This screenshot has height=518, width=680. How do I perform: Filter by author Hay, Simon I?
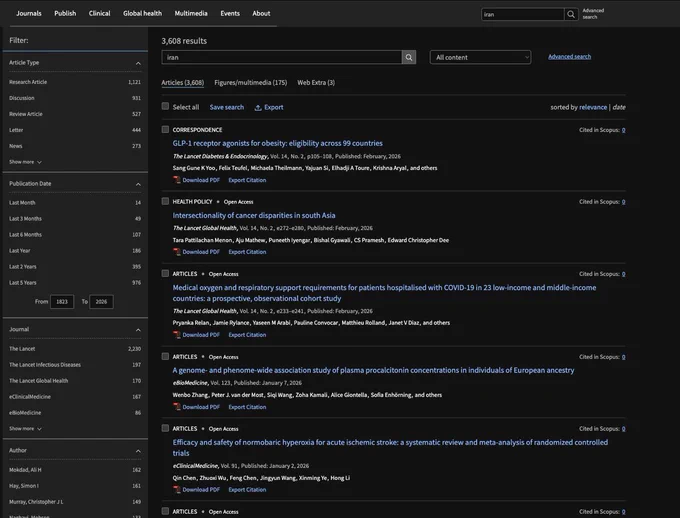[x=75, y=486]
